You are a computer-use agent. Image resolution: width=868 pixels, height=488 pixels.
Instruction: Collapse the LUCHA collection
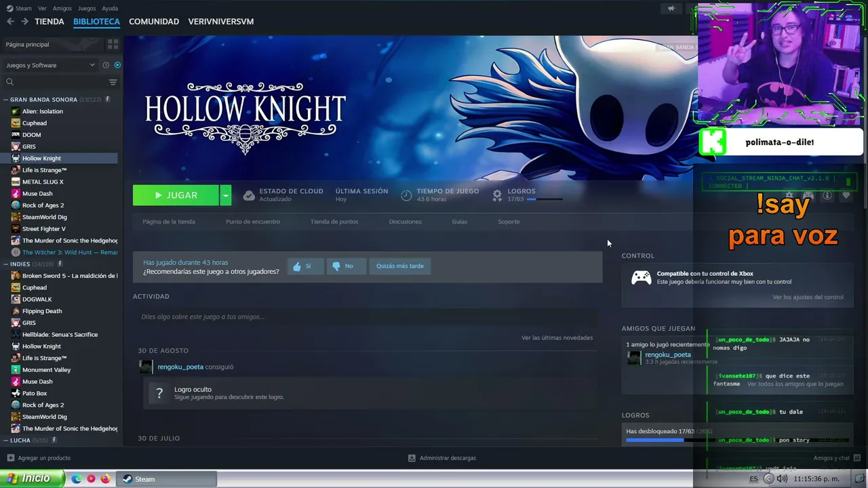(6, 441)
